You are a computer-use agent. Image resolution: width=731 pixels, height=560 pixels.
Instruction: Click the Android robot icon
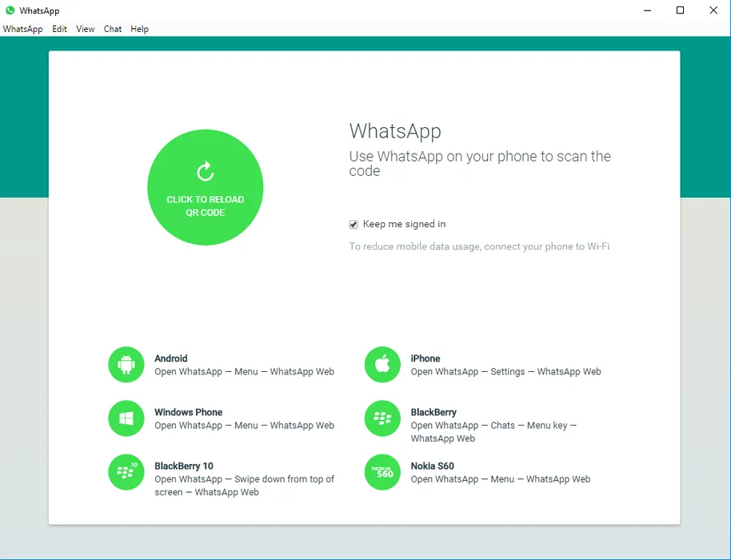(x=126, y=365)
